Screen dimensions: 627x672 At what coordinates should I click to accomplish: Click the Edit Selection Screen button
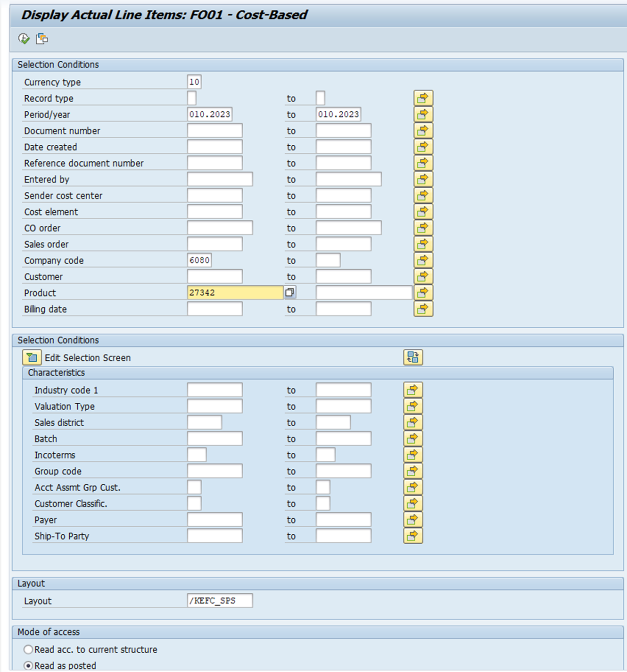(32, 357)
